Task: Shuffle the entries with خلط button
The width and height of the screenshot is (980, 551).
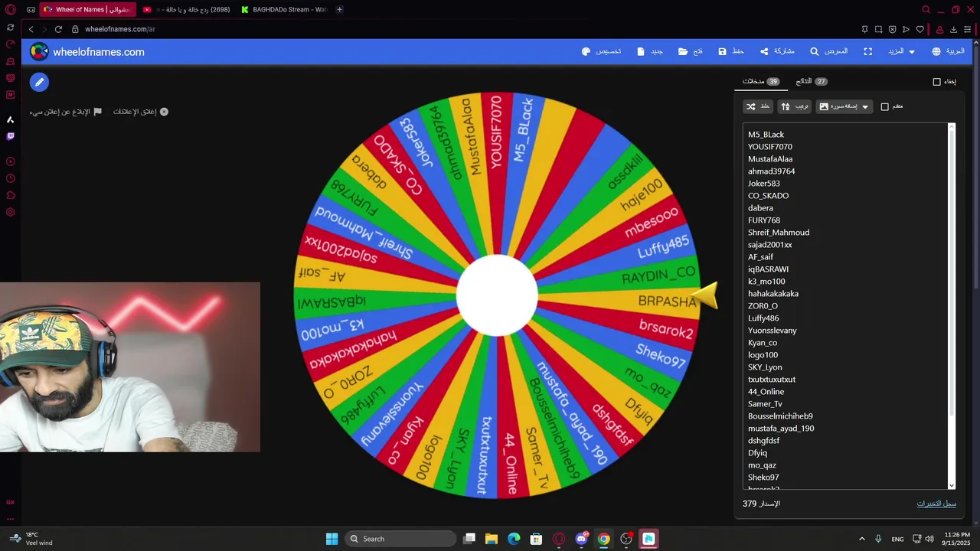Action: [x=758, y=106]
